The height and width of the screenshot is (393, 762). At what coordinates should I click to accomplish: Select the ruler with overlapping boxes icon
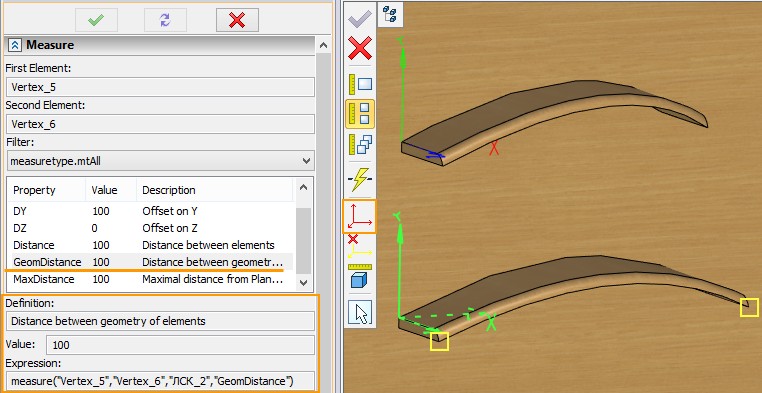[360, 144]
